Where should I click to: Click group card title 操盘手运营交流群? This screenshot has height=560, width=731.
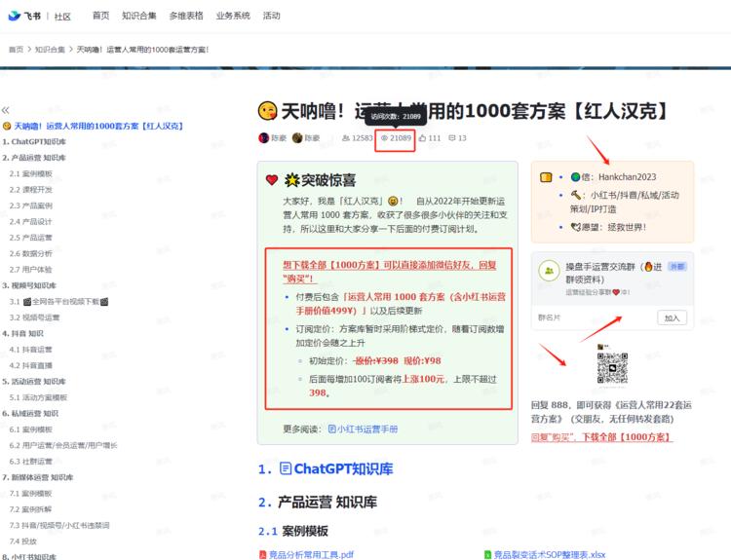point(614,273)
